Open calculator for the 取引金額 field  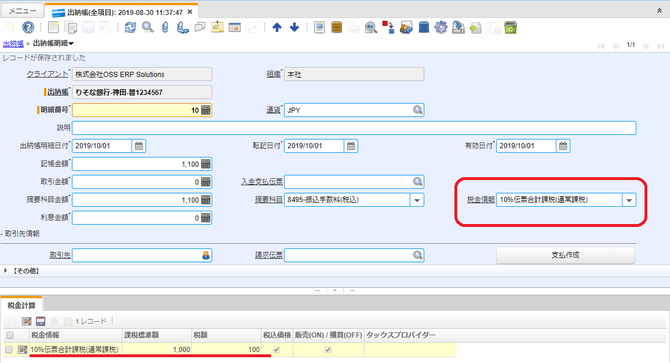206,182
